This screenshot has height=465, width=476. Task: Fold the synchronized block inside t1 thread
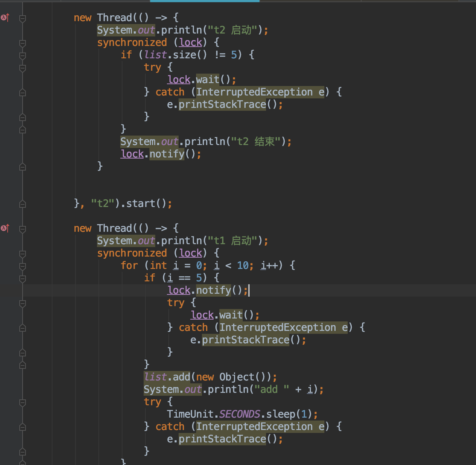point(23,254)
